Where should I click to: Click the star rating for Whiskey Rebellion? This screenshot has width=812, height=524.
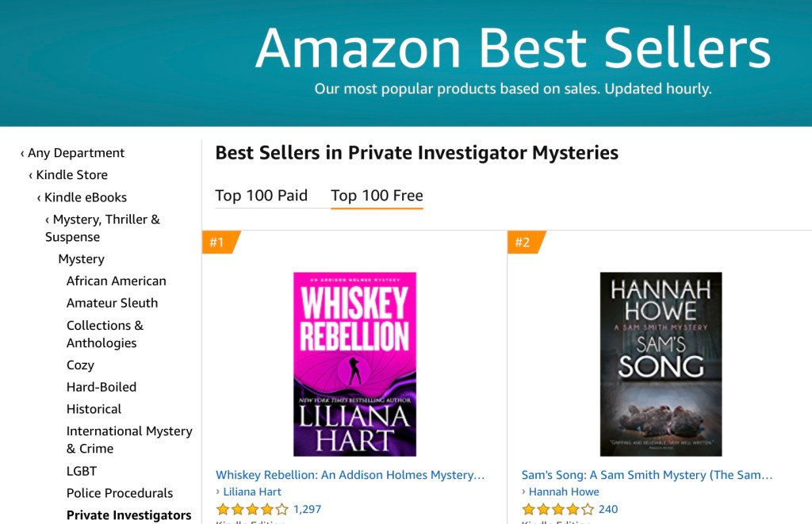coord(251,509)
